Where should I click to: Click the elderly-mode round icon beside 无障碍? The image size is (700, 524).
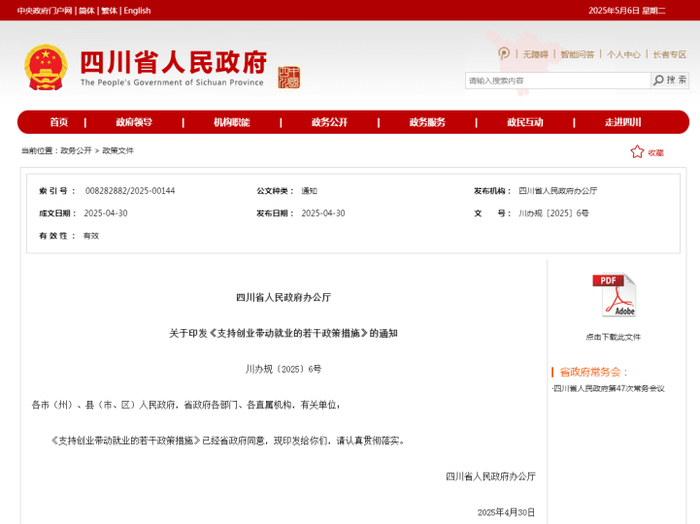[x=504, y=54]
